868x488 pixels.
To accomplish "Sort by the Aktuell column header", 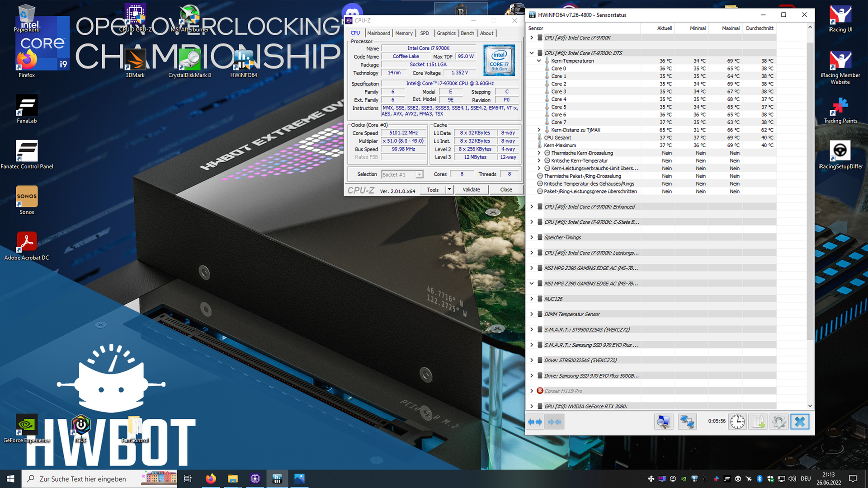I will pyautogui.click(x=657, y=28).
